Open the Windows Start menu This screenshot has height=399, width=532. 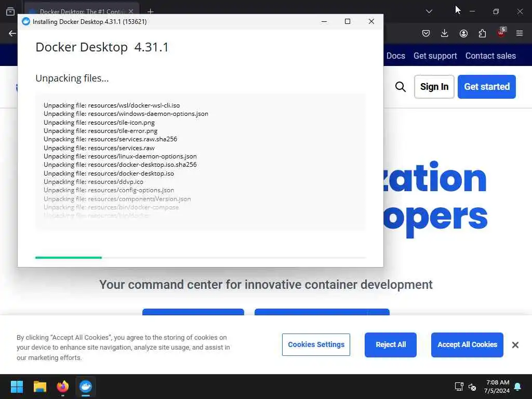click(x=17, y=387)
